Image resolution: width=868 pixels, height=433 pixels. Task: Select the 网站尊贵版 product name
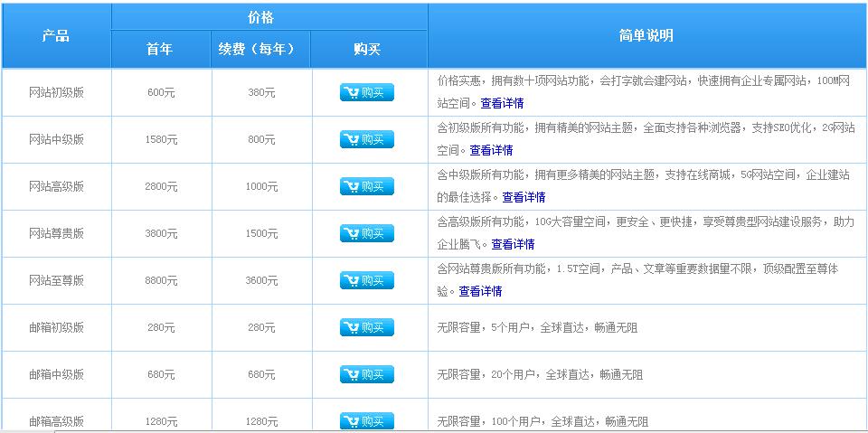pyautogui.click(x=56, y=234)
